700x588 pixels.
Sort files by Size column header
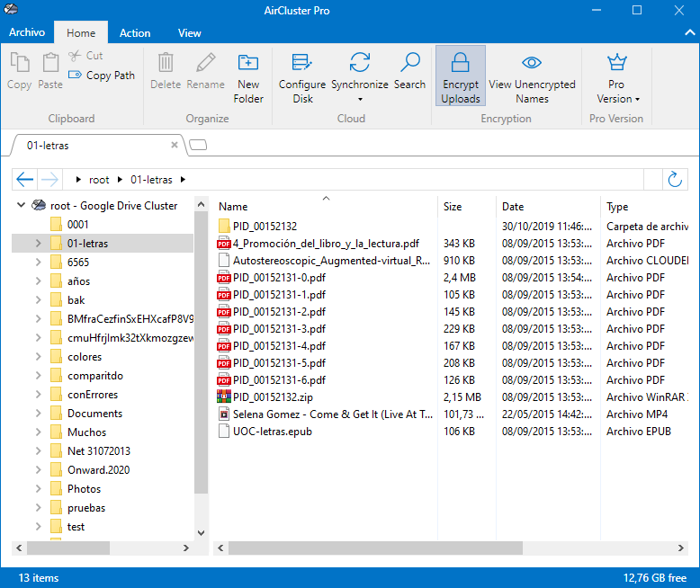pos(453,207)
